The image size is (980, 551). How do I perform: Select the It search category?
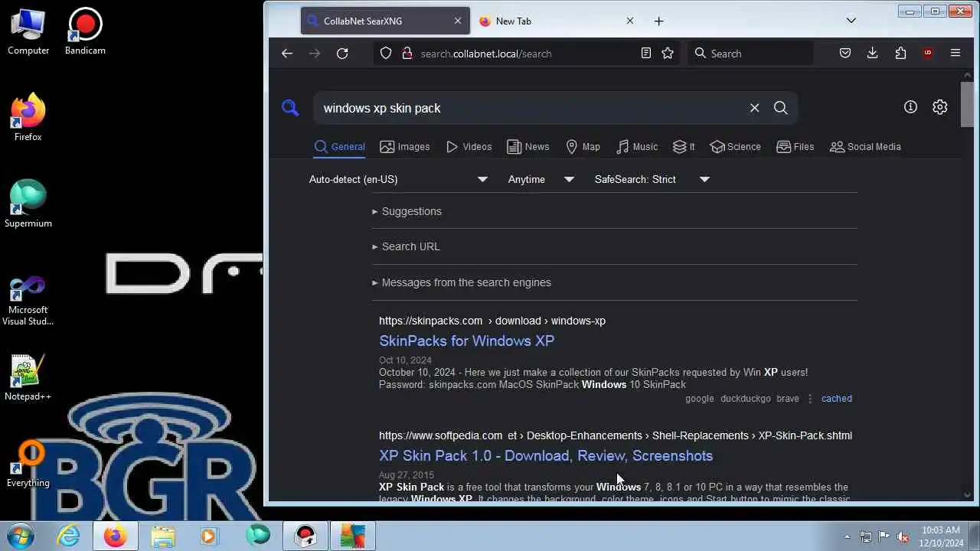click(684, 147)
